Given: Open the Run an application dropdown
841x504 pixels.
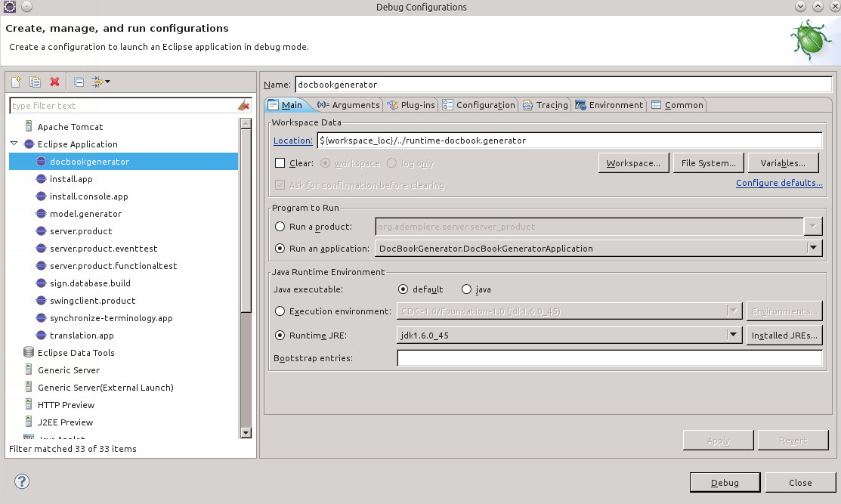Looking at the screenshot, I should pyautogui.click(x=814, y=248).
